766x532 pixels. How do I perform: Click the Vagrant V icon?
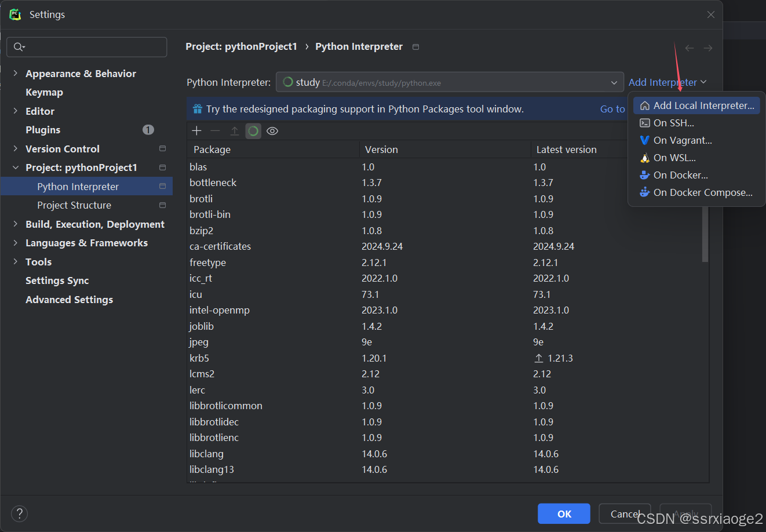coord(644,140)
